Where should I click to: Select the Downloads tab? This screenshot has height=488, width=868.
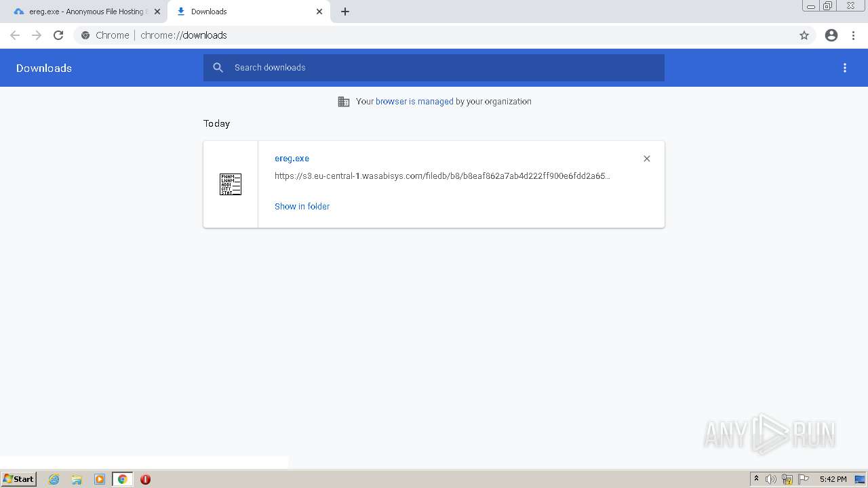pos(249,12)
